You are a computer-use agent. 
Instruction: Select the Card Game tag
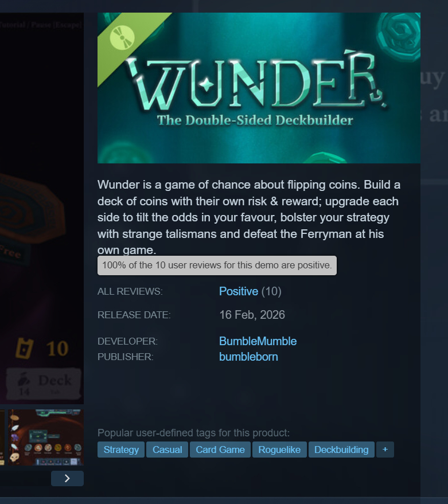[220, 450]
